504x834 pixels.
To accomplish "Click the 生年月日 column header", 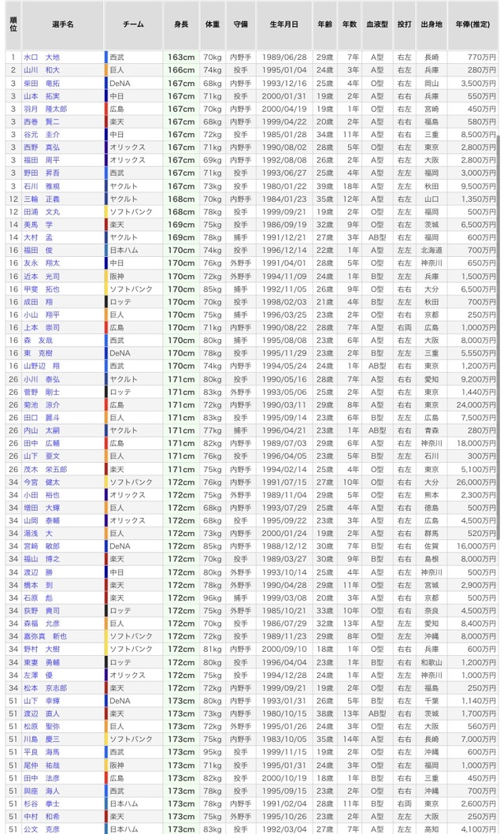I will pyautogui.click(x=284, y=24).
